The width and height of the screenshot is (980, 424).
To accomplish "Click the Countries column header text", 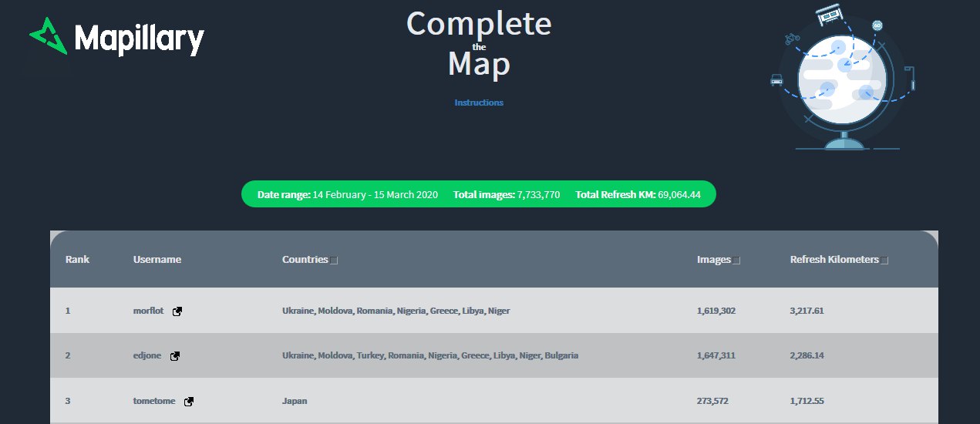I will coord(305,259).
